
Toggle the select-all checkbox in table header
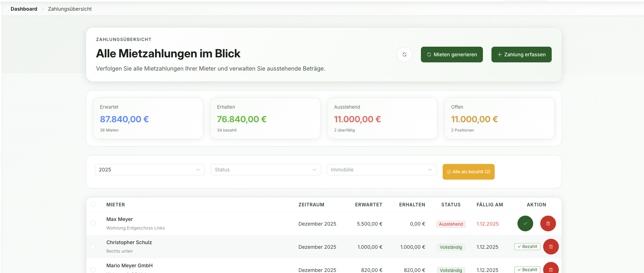click(x=93, y=205)
